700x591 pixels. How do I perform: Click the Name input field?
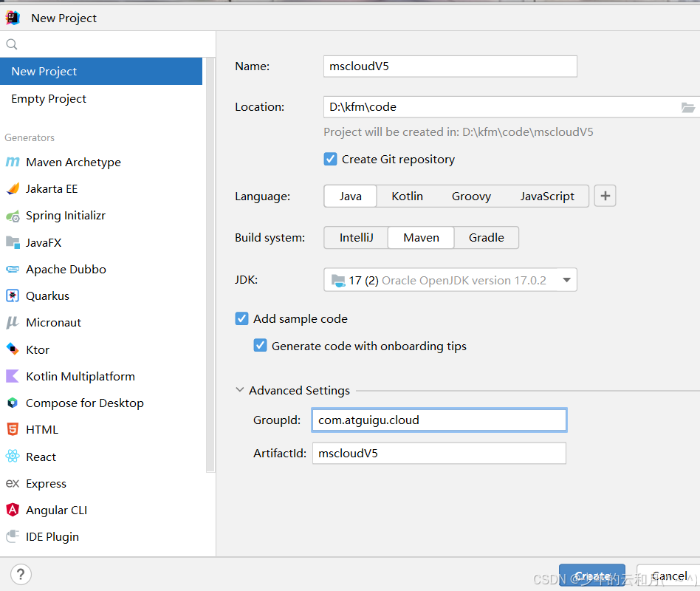(x=450, y=66)
